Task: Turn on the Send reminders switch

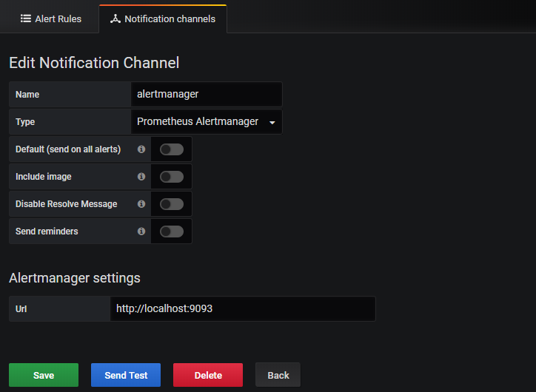Action: (172, 232)
